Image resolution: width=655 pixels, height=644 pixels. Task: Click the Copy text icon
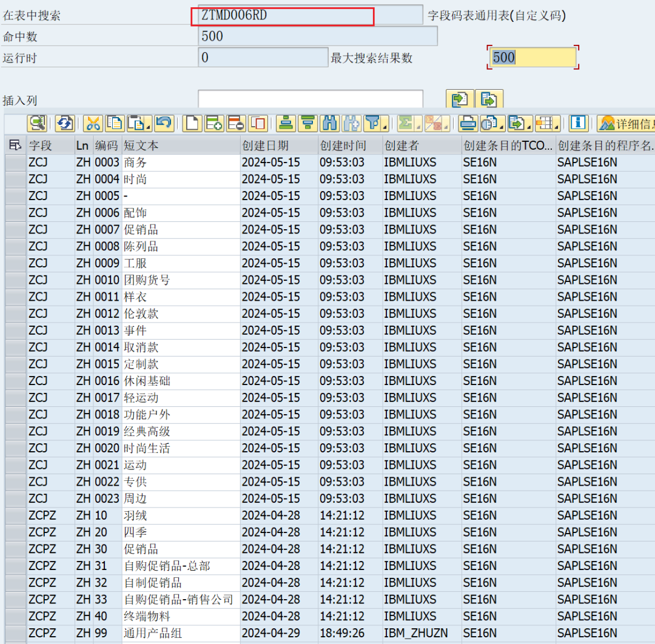coord(115,124)
